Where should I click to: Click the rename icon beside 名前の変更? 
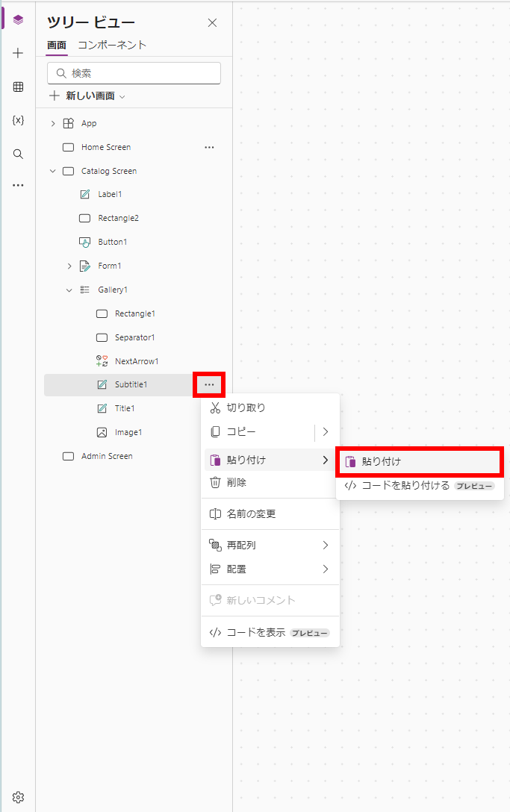tap(215, 513)
